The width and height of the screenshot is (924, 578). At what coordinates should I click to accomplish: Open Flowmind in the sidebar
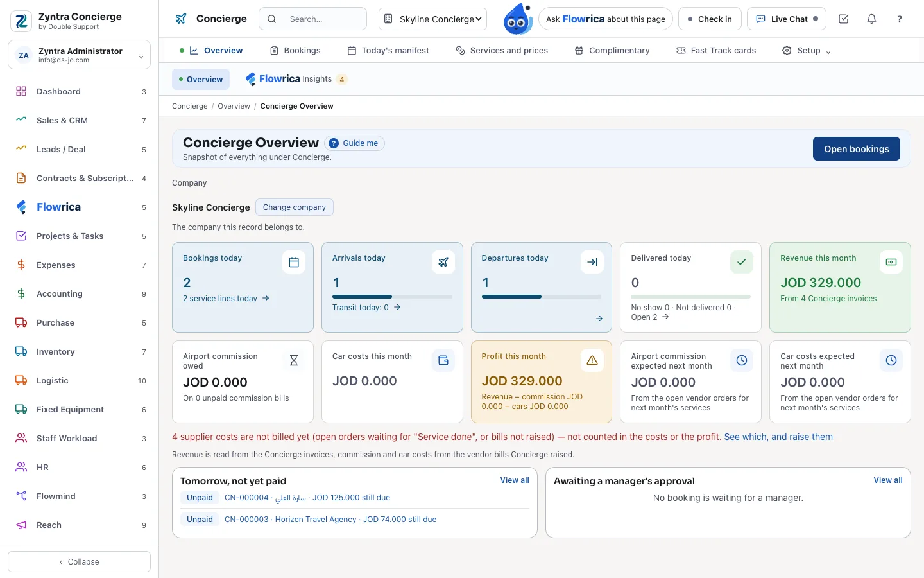pos(79,496)
